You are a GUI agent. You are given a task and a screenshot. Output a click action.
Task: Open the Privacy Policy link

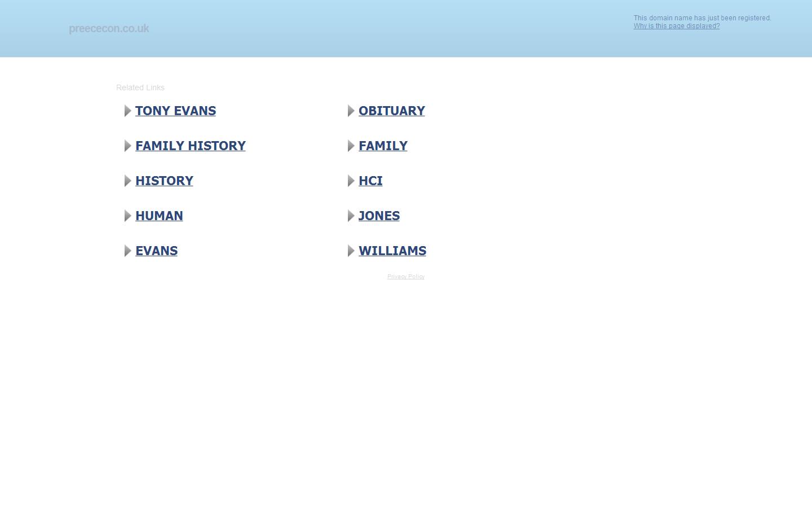(x=405, y=277)
